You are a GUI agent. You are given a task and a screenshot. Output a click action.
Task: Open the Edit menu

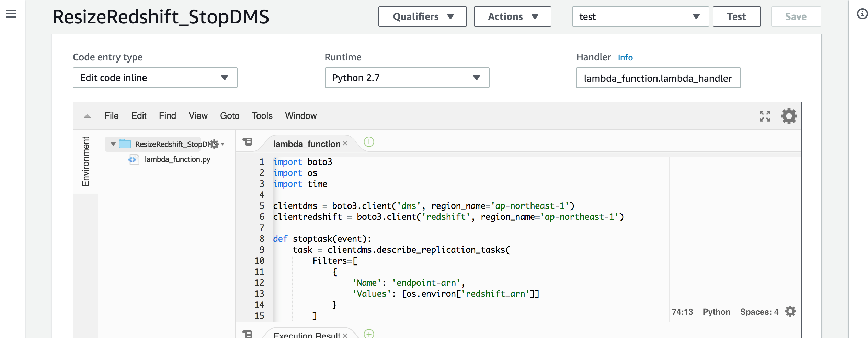point(139,116)
